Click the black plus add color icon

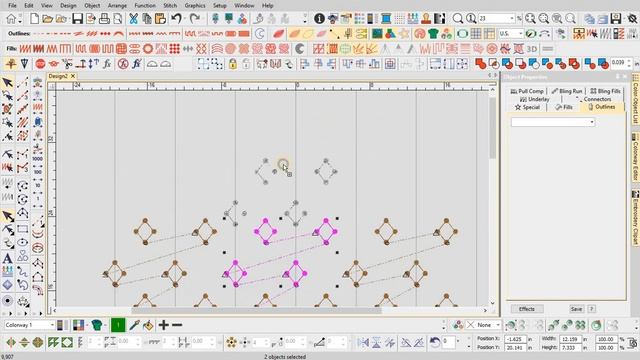point(163,325)
